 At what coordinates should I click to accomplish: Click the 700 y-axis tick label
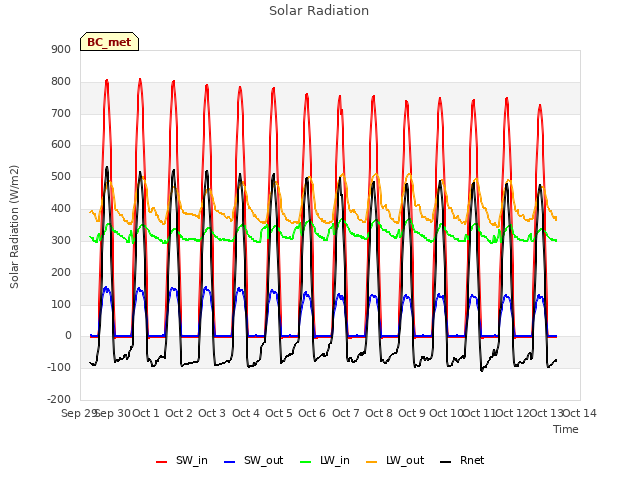61,113
